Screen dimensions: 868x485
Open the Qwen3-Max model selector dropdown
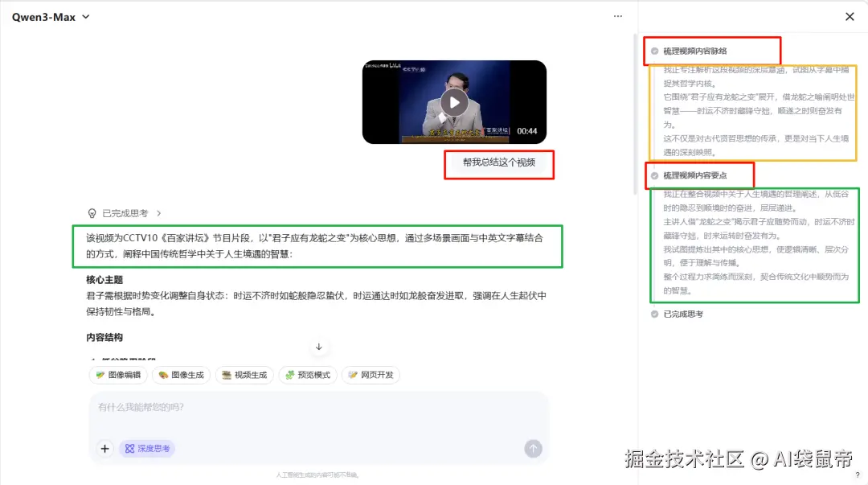click(51, 16)
